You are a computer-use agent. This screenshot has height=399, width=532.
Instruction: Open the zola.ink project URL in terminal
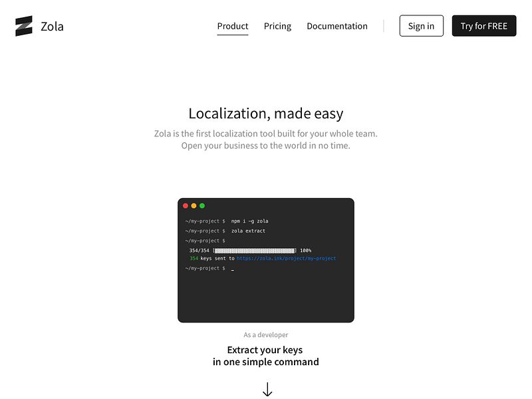(287, 258)
